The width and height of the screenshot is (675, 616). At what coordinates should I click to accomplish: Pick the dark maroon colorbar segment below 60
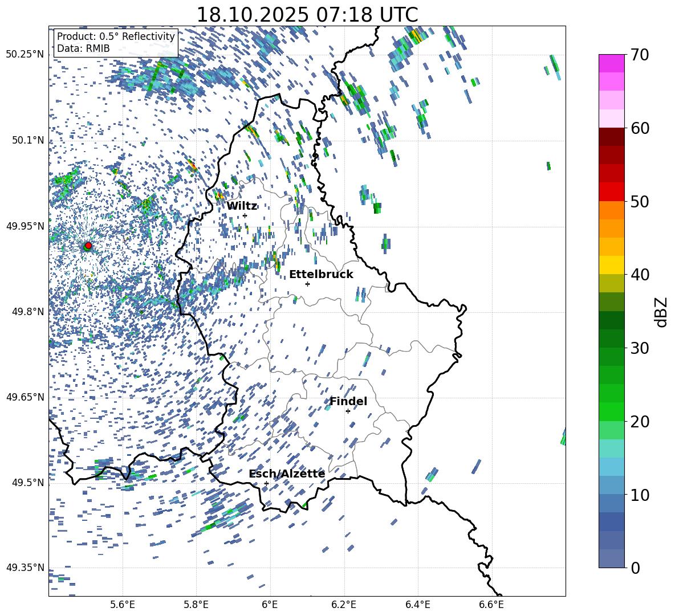[612, 137]
